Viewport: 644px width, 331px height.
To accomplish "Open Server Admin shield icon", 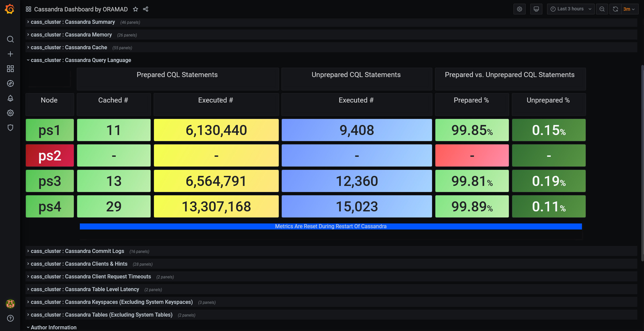I will tap(10, 128).
